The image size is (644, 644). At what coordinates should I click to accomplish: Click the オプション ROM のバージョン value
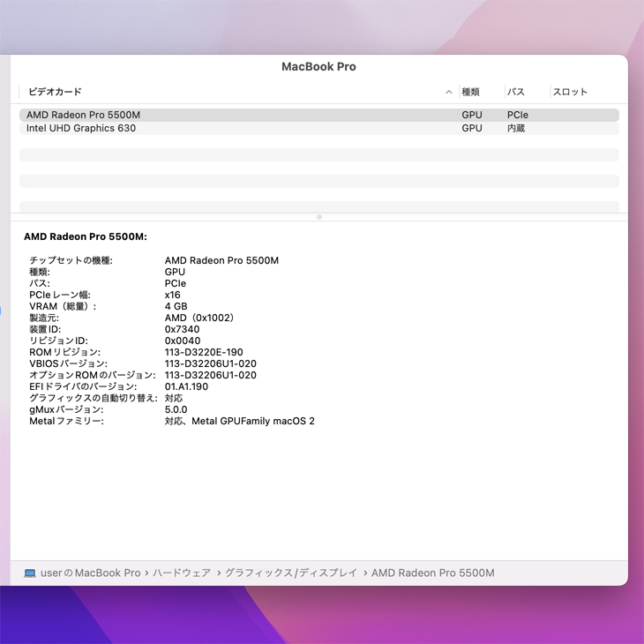coord(210,376)
